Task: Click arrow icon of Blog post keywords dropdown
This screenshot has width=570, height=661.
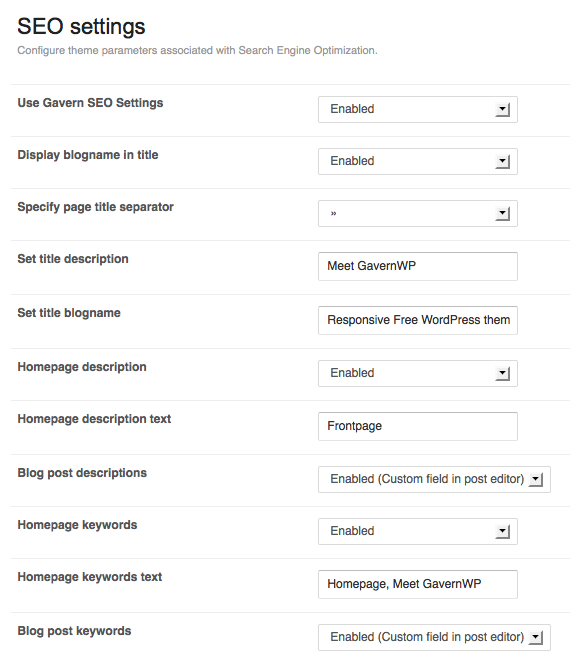Action: coord(536,638)
